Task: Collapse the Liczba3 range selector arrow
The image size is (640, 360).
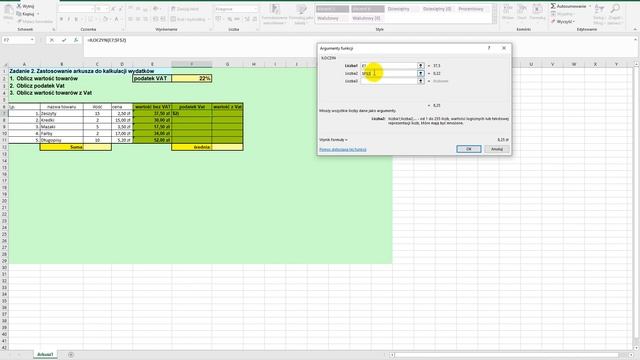Action: point(420,81)
